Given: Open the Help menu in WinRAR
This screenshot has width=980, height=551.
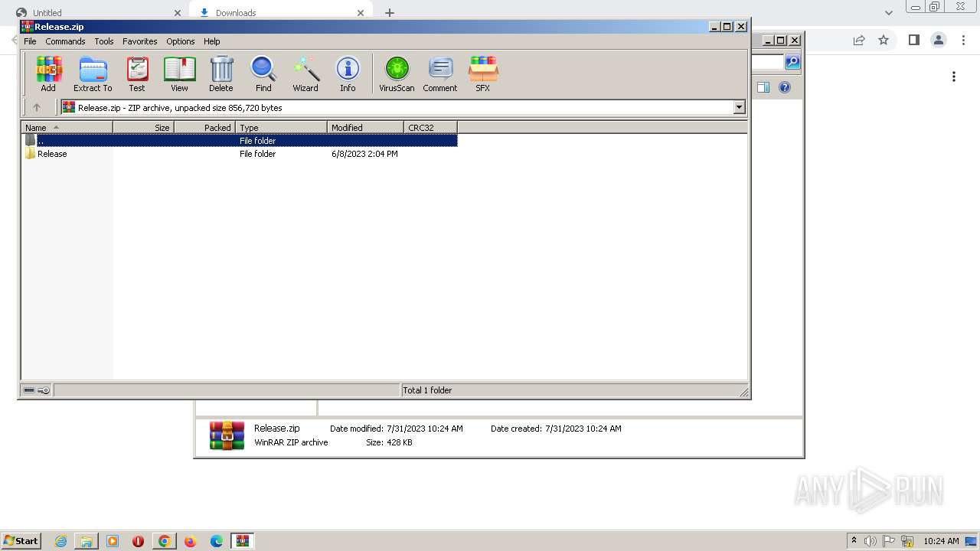Looking at the screenshot, I should [212, 41].
